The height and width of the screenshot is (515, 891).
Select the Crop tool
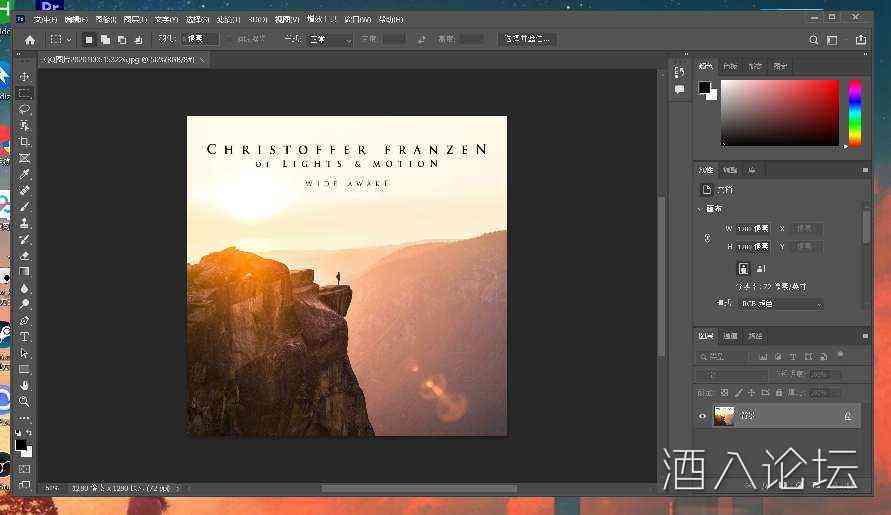(25, 142)
